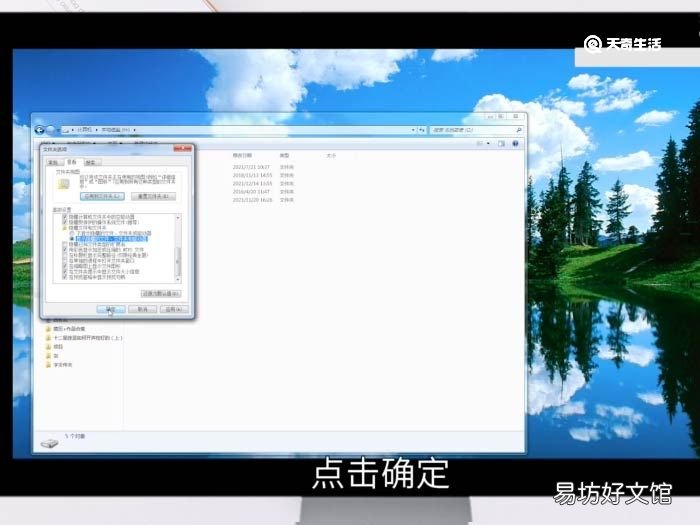The image size is (700, 525).
Task: Switch to the 常规 tab
Action: coord(54,162)
